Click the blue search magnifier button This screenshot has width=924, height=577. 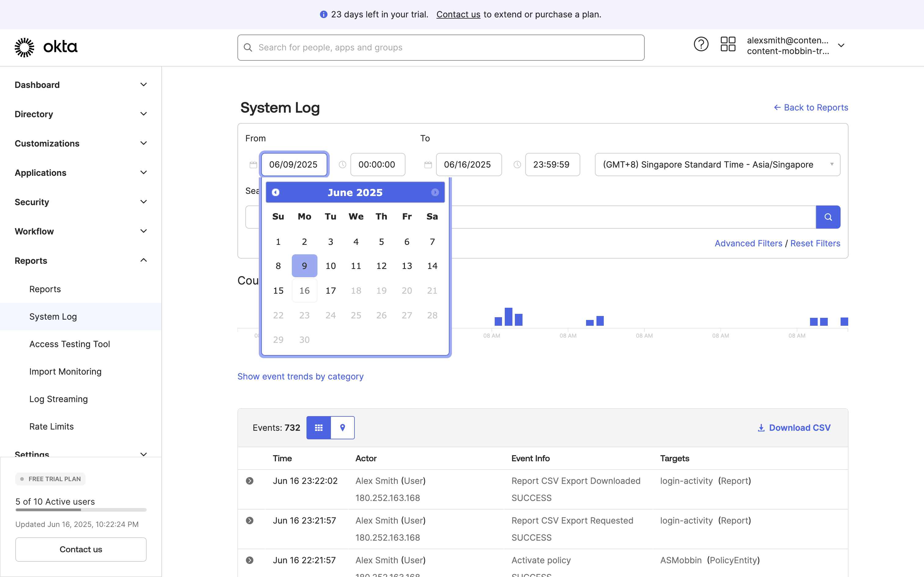(828, 217)
